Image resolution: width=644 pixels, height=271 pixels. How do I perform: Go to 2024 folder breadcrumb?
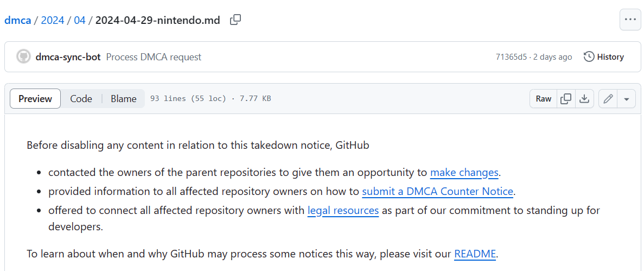[x=53, y=21]
